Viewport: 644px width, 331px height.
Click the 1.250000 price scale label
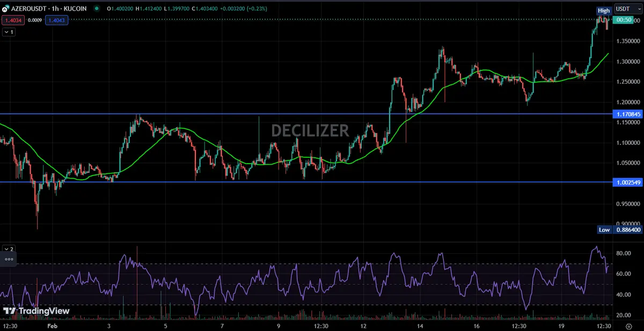[628, 82]
